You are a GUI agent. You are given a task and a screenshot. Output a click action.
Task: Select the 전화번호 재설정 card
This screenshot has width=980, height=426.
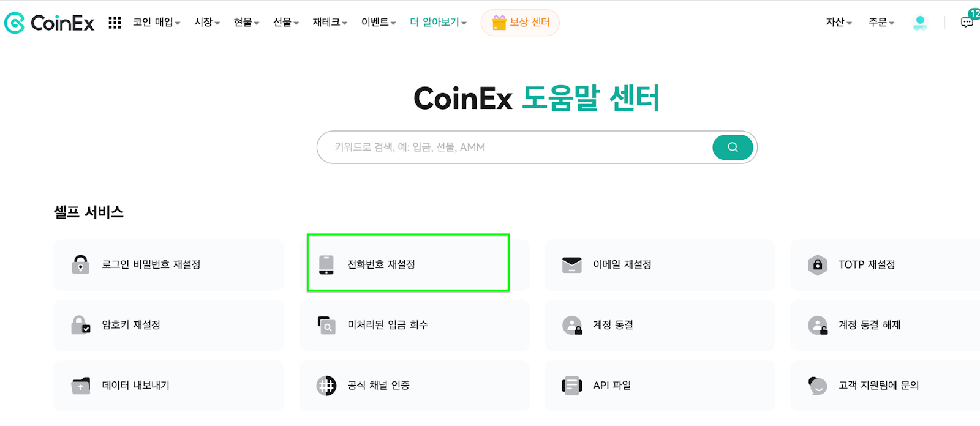click(408, 263)
